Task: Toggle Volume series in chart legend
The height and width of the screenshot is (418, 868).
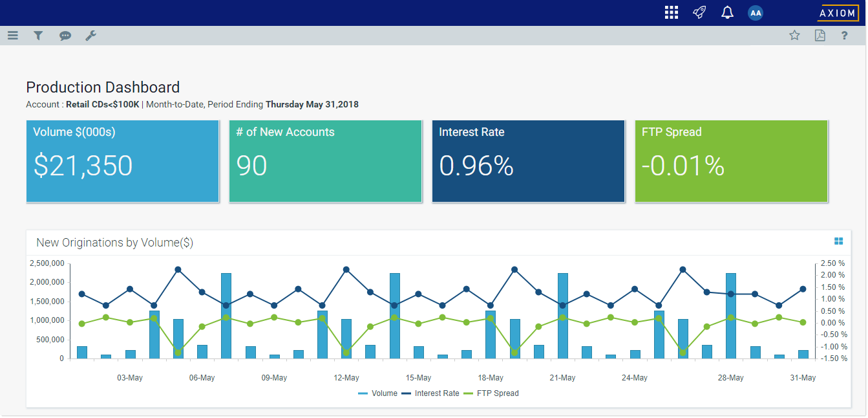Action: 378,393
